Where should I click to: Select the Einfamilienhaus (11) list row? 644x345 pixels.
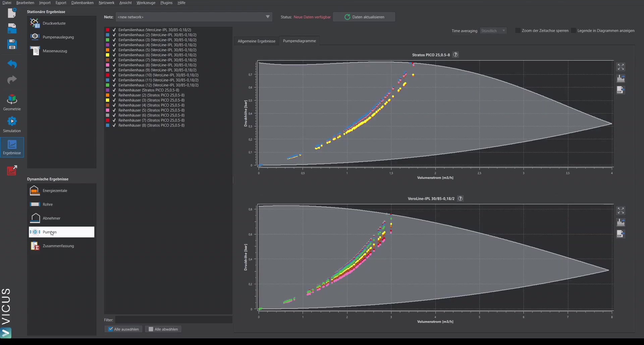[168, 80]
